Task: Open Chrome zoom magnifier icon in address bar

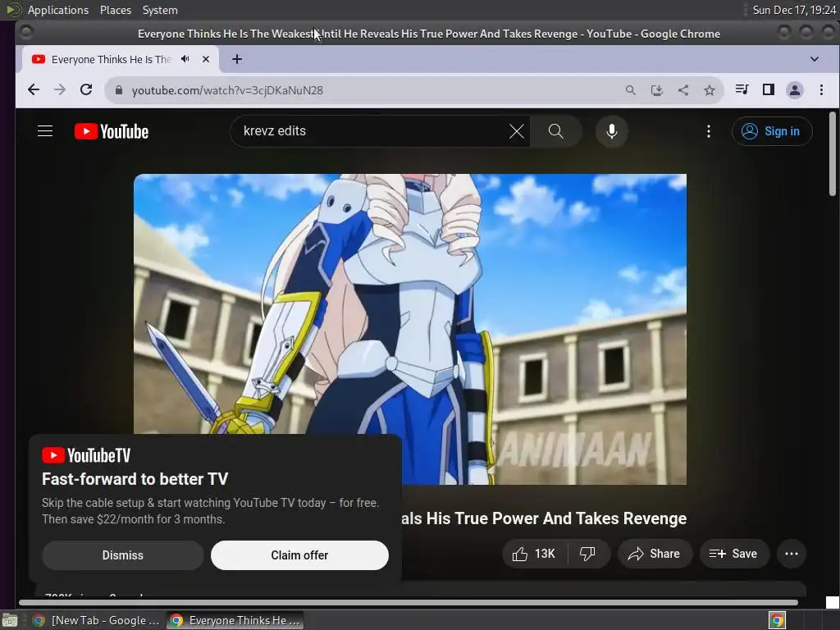Action: [x=631, y=90]
